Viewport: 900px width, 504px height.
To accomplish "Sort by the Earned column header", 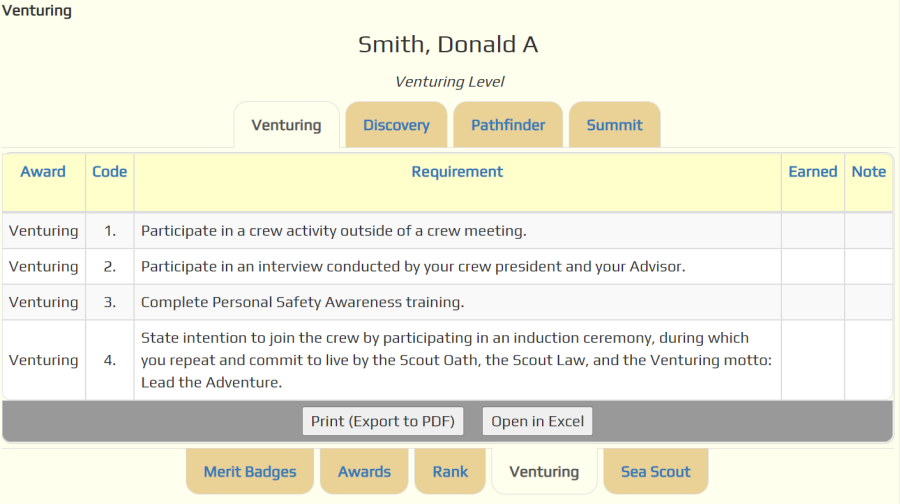I will pos(813,172).
